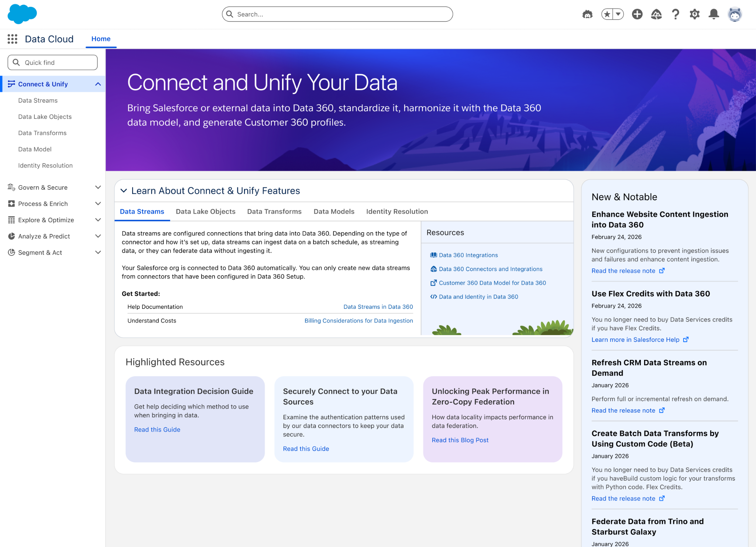
Task: Read release note for Batch Data Transforms
Action: pos(623,498)
